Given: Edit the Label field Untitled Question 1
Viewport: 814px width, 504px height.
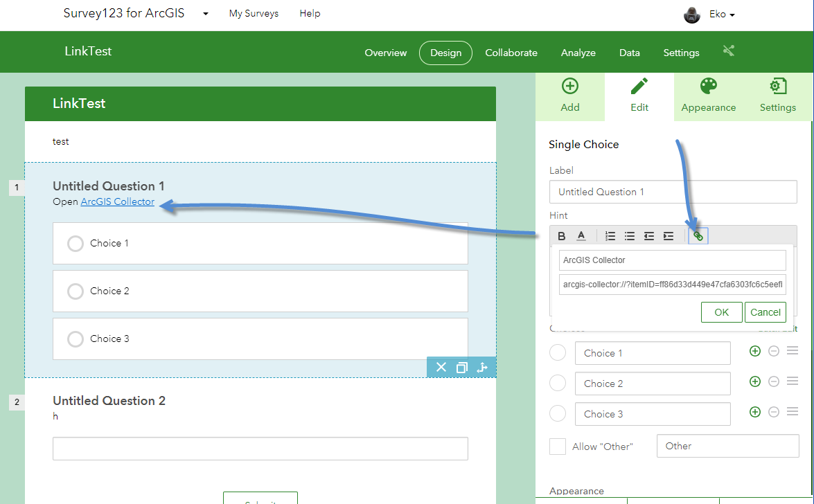Looking at the screenshot, I should pyautogui.click(x=673, y=192).
